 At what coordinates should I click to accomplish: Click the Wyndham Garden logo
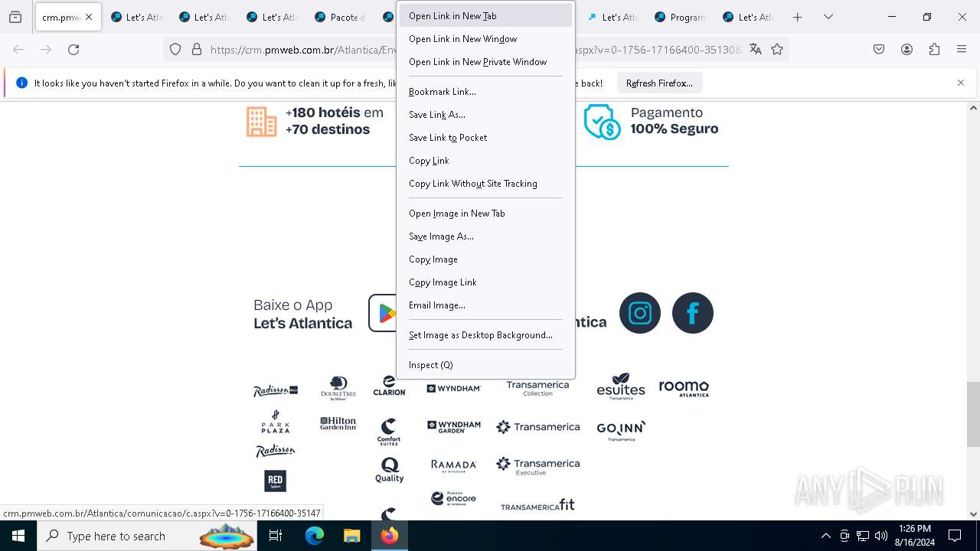coord(454,427)
